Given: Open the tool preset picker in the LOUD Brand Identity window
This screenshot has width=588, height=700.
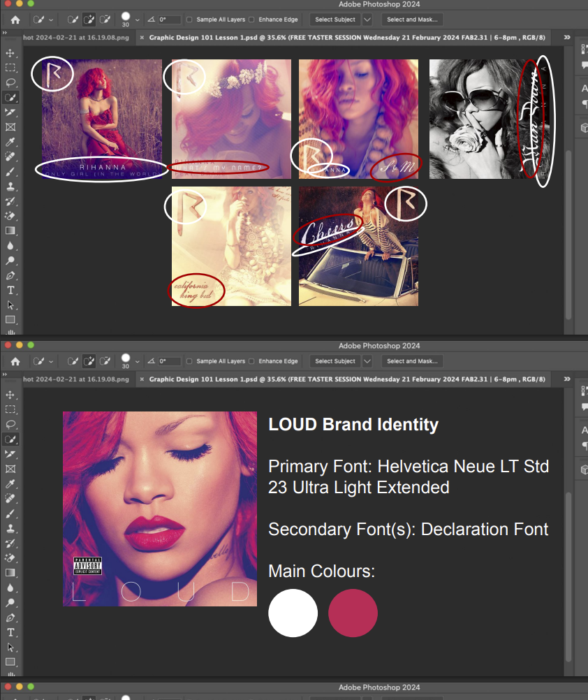Looking at the screenshot, I should point(43,361).
